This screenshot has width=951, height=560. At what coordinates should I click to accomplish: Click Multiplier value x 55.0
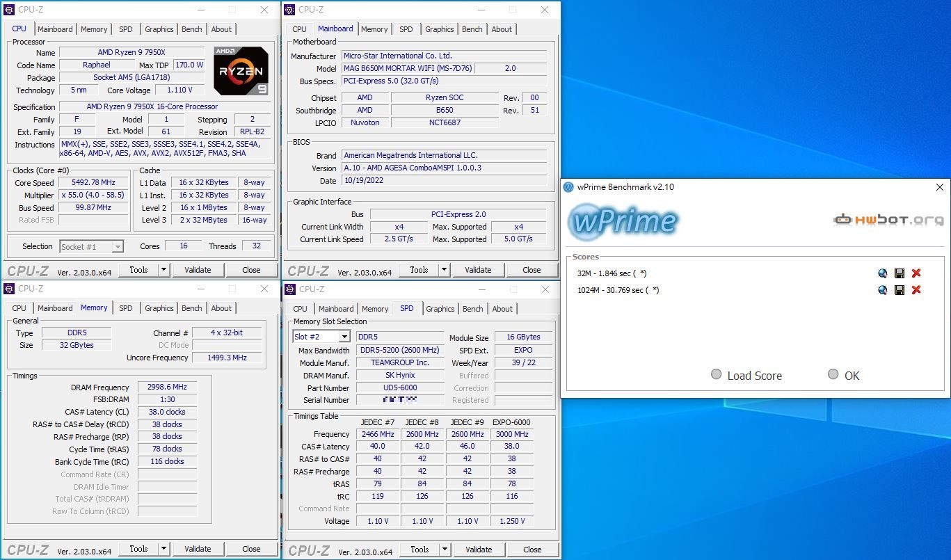[94, 195]
